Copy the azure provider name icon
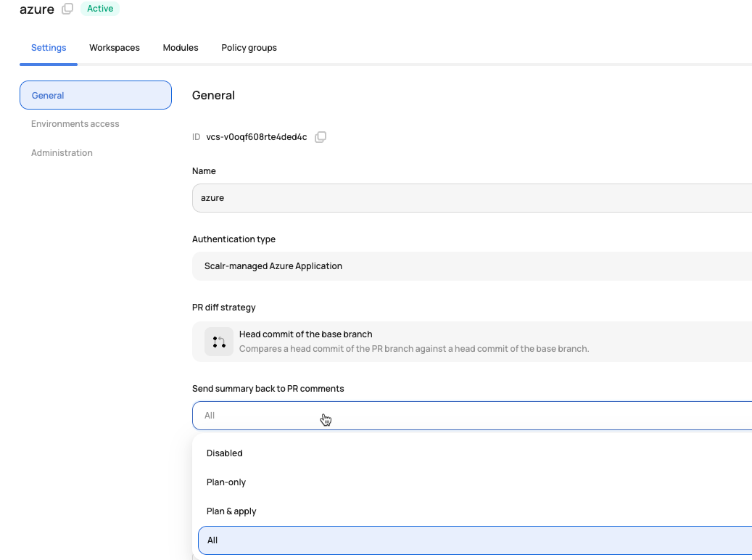This screenshot has width=752, height=560. [67, 9]
